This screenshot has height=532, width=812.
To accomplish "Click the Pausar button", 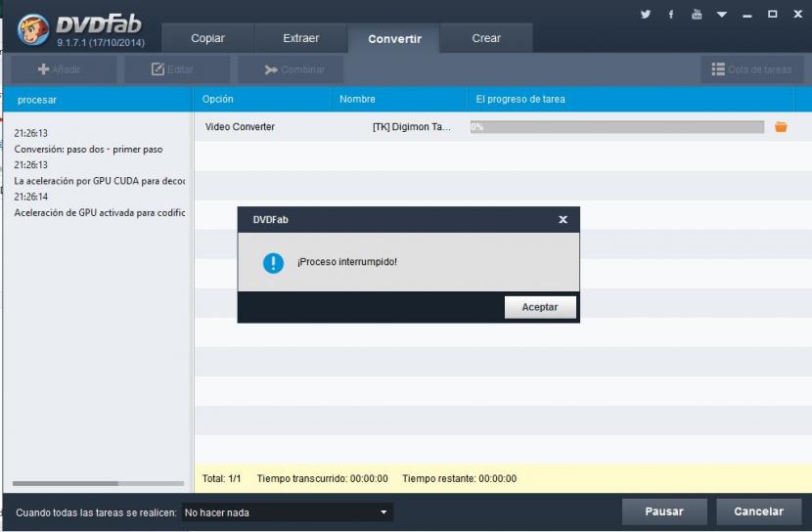I will 664,511.
